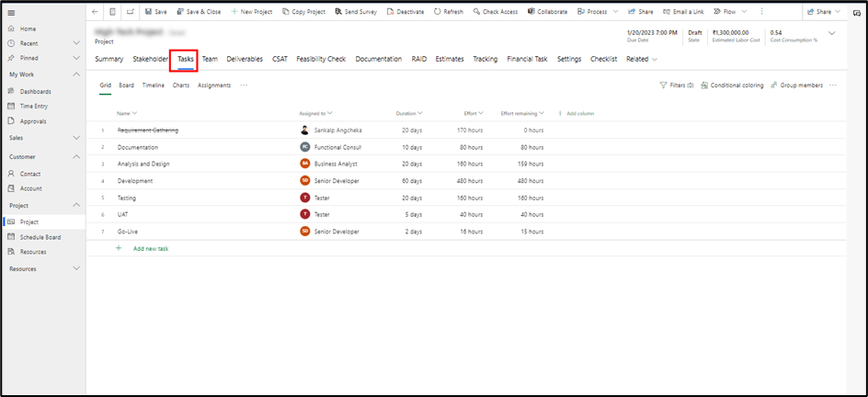Select the Development task row
The image size is (868, 397).
(135, 181)
